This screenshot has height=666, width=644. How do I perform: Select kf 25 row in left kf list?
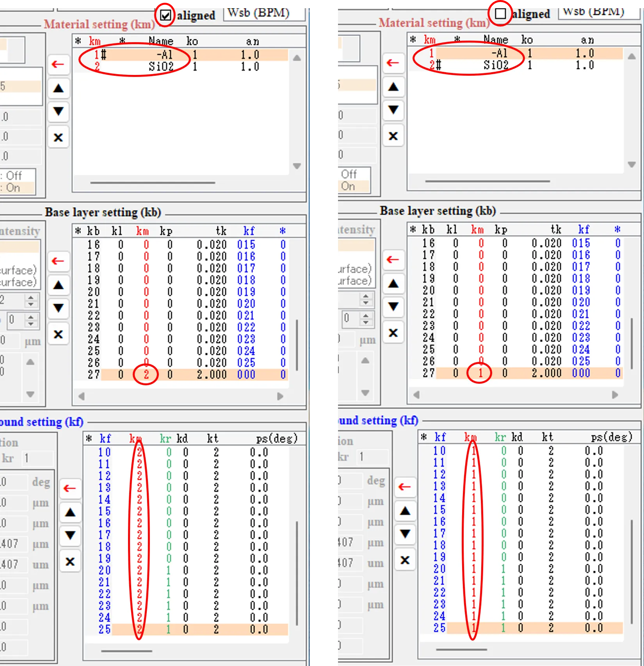[187, 629]
